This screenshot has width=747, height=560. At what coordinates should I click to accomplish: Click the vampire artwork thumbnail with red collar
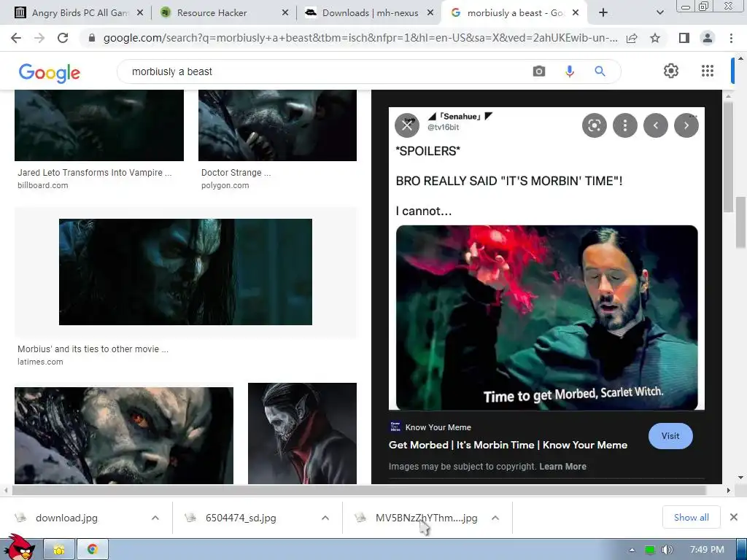tap(302, 433)
